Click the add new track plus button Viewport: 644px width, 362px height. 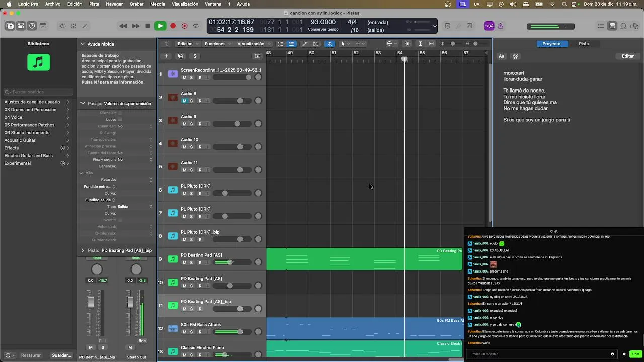166,56
